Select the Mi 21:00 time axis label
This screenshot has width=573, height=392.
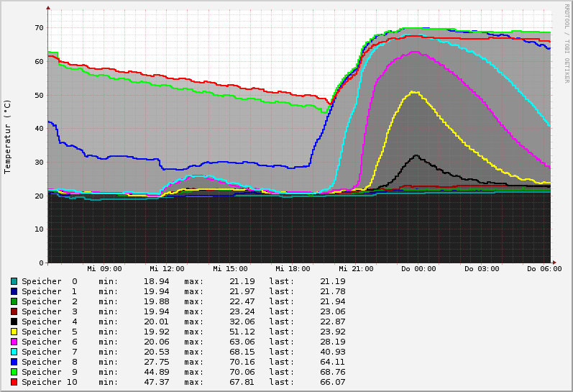356,269
